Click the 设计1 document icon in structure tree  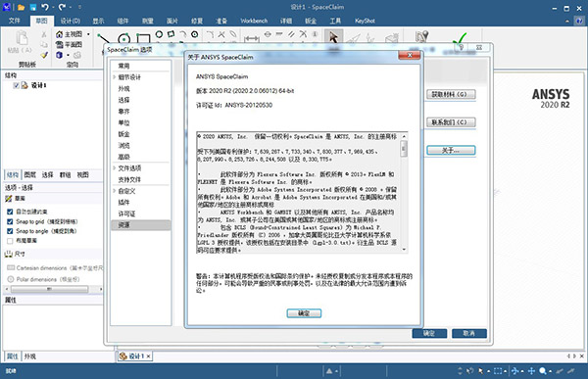24,85
